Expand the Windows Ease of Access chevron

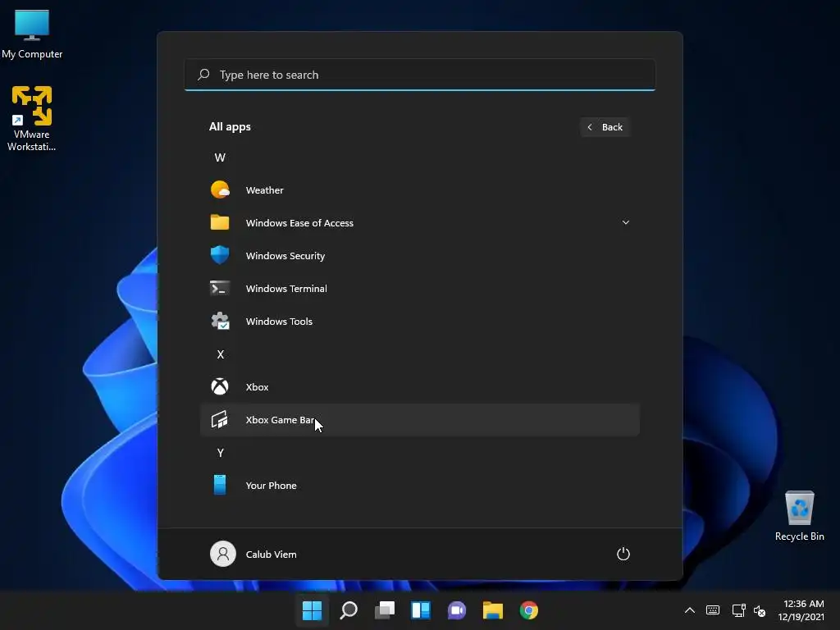625,222
